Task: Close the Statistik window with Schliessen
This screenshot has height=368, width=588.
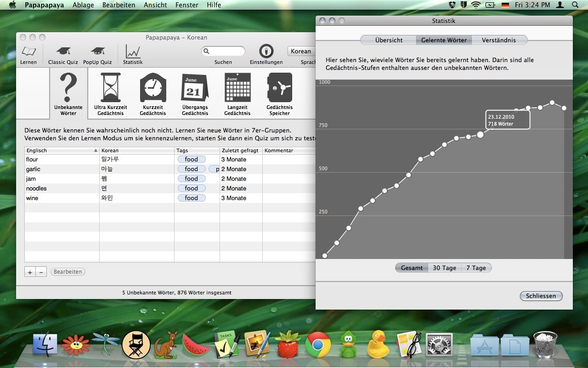Action: [541, 296]
